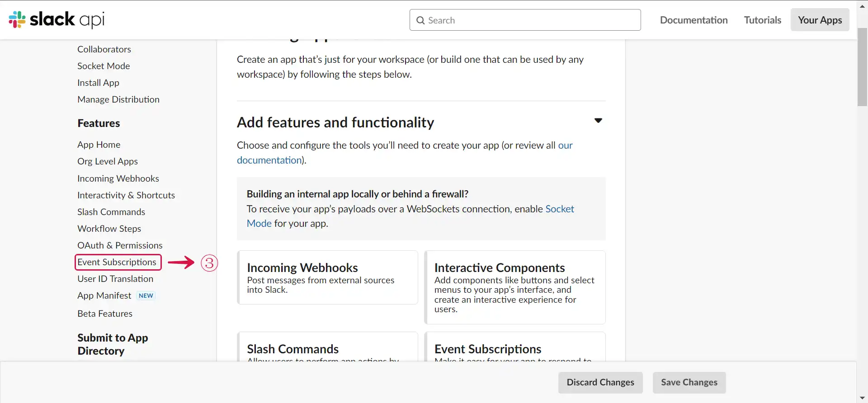Go to Your Apps
Viewport: 868px width, 403px height.
pos(820,20)
